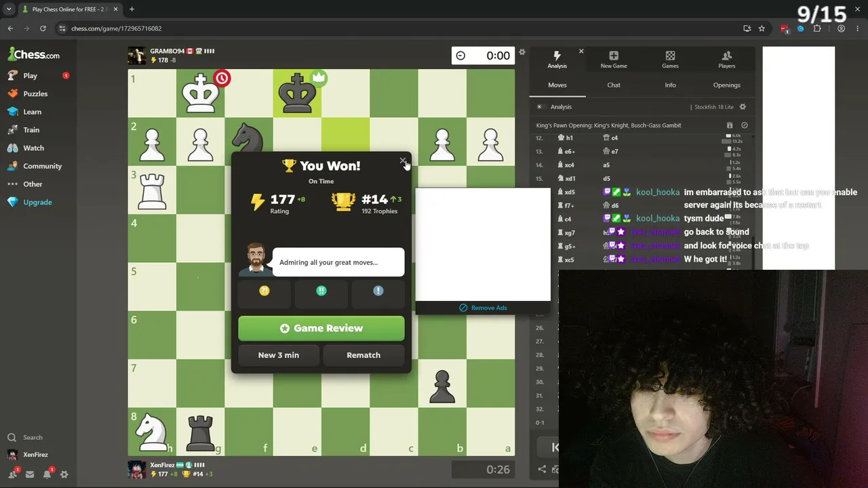Click the coach avatar in the dialog

tap(256, 259)
